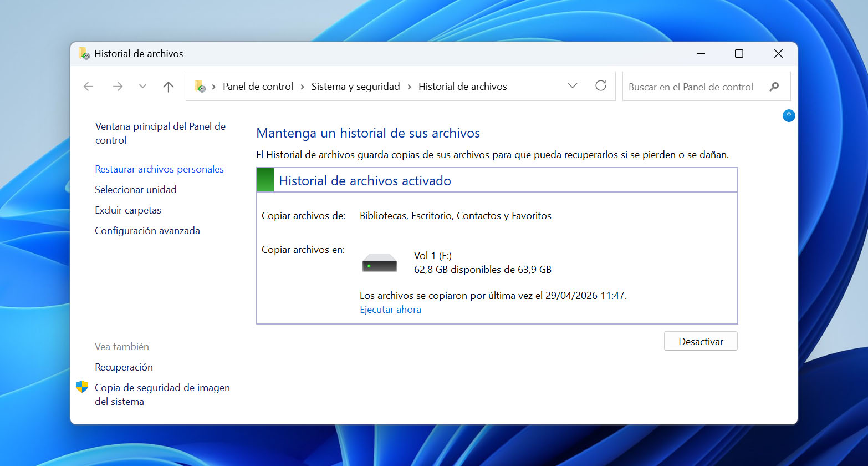Refresh the File History page

point(601,86)
